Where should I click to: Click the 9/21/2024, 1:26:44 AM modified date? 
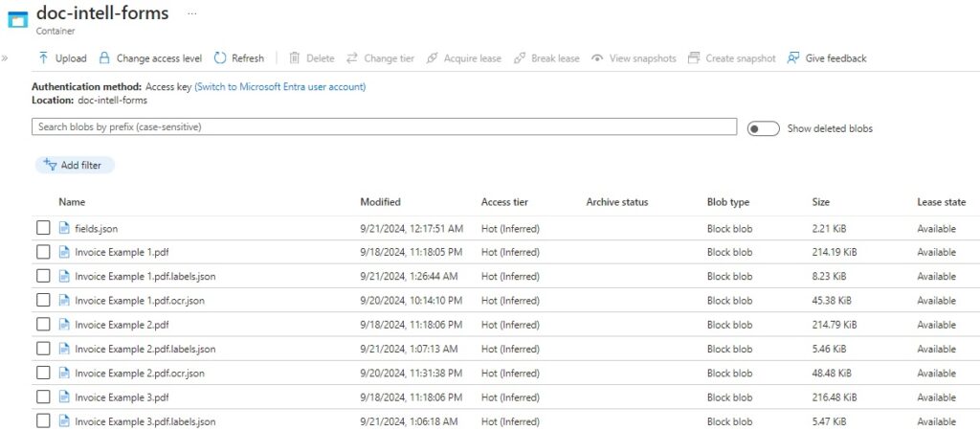coord(409,277)
